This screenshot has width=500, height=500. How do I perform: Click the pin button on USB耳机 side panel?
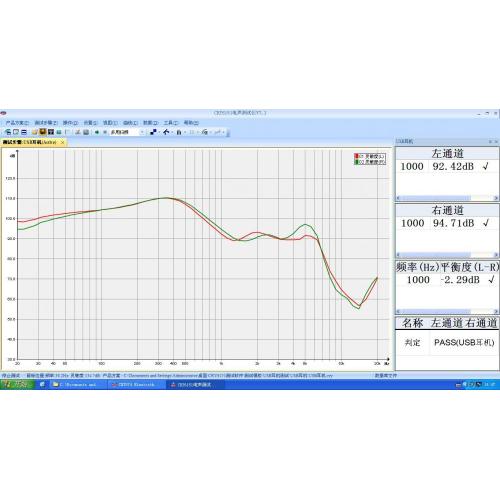tap(490, 142)
